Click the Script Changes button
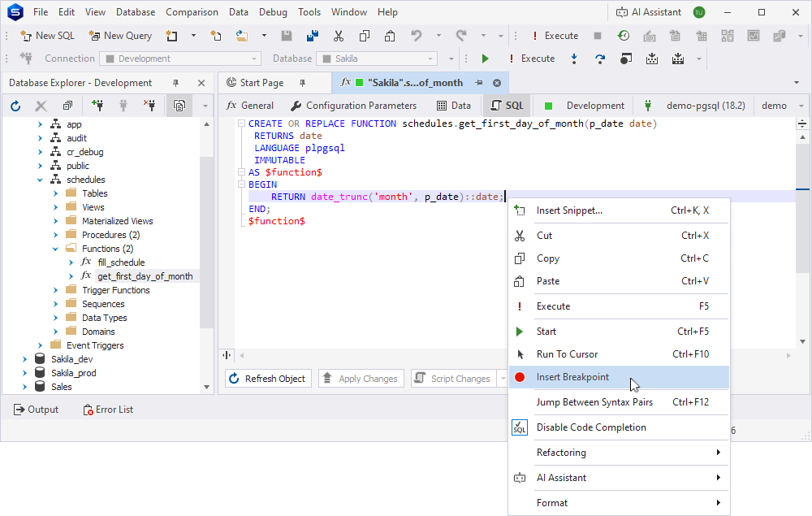The width and height of the screenshot is (812, 516). [453, 379]
